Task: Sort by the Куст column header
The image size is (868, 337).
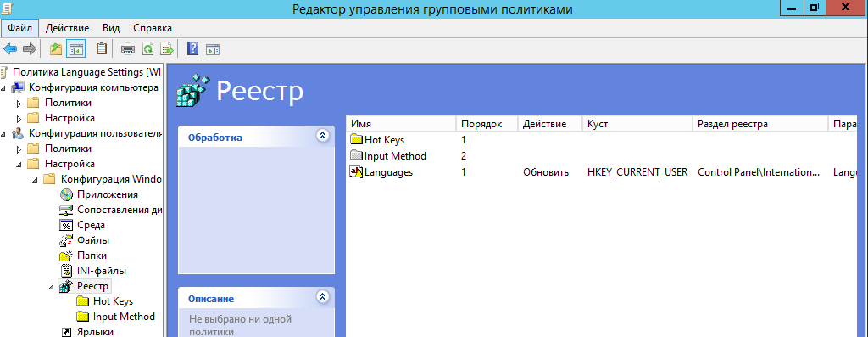Action: (637, 124)
